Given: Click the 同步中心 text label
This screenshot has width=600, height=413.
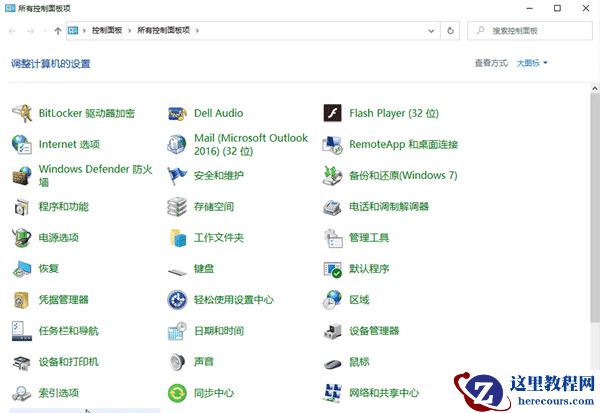Looking at the screenshot, I should coord(214,393).
